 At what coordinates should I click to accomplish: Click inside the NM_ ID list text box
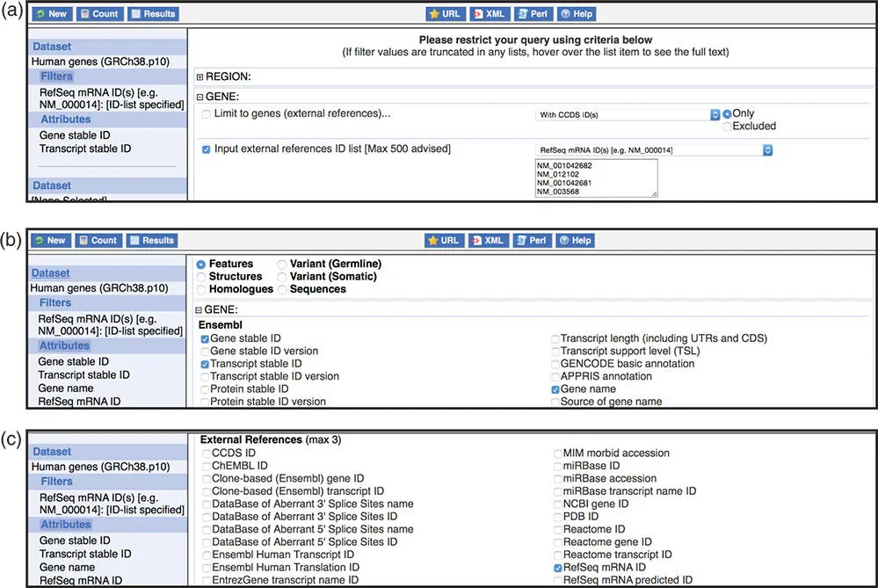click(x=596, y=178)
